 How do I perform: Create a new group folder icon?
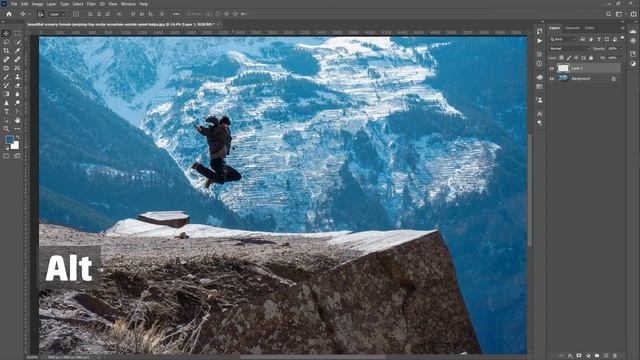click(x=597, y=356)
